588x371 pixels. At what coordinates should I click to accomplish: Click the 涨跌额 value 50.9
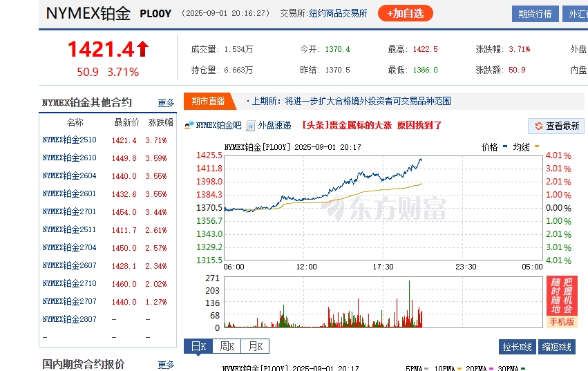pos(517,70)
